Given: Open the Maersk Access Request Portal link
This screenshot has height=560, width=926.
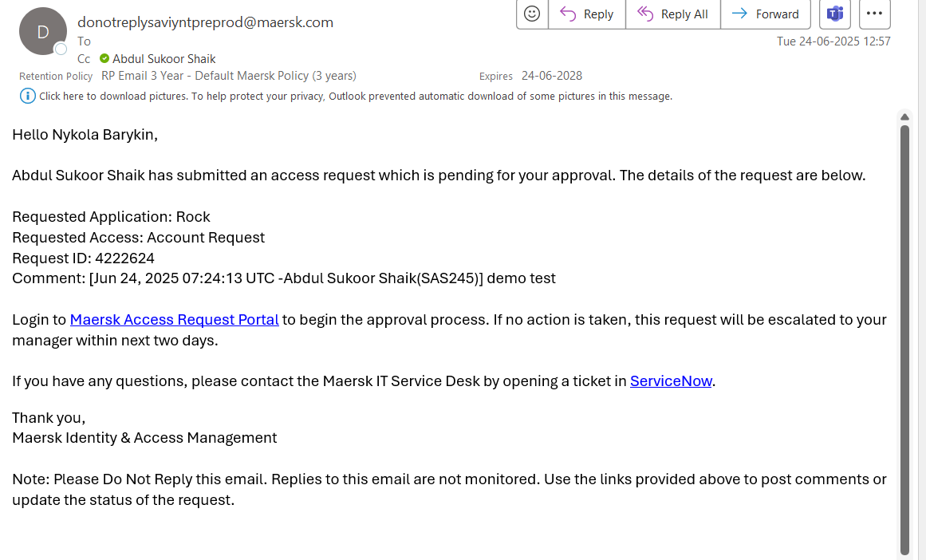Looking at the screenshot, I should point(175,320).
